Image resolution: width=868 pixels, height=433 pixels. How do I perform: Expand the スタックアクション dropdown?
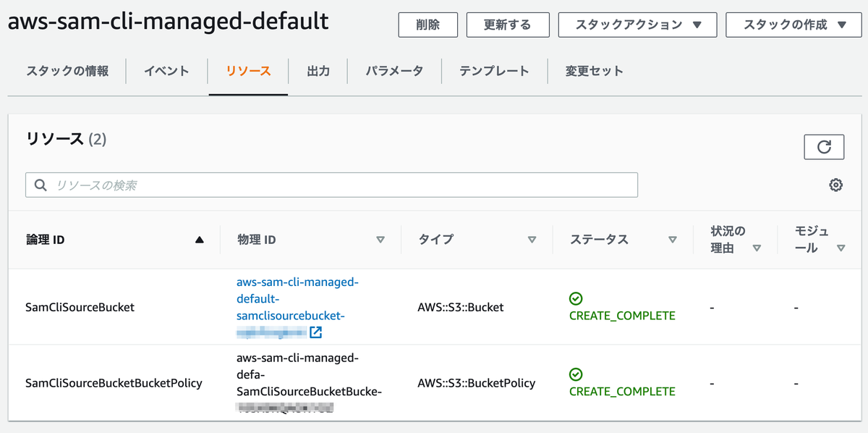[637, 25]
